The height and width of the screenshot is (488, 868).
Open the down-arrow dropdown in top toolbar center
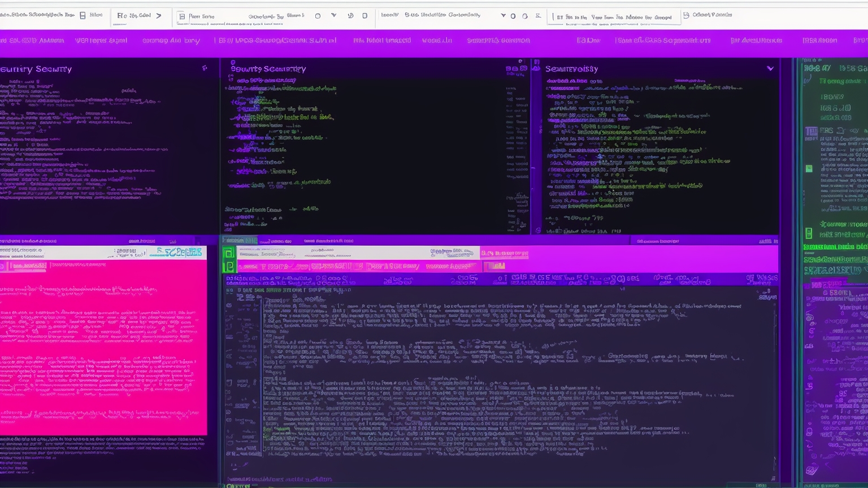pyautogui.click(x=333, y=16)
